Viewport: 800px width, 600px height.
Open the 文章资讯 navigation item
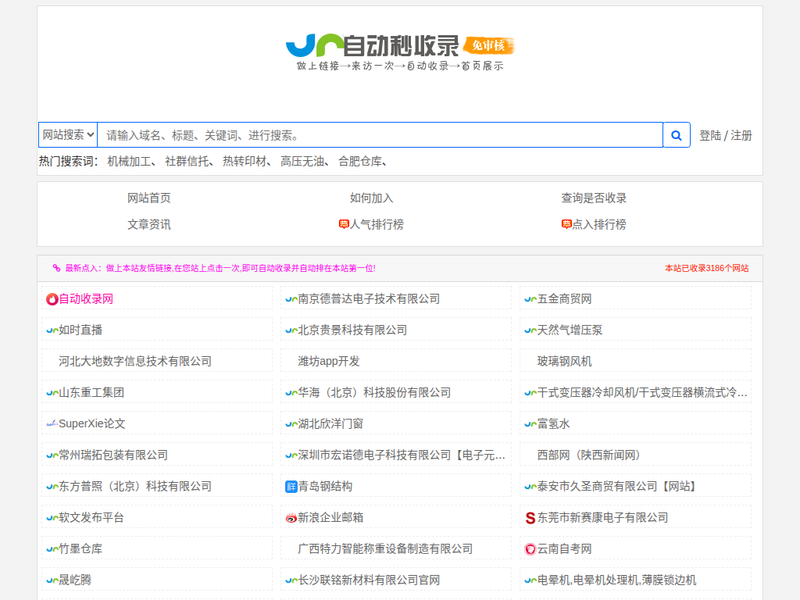pos(149,224)
